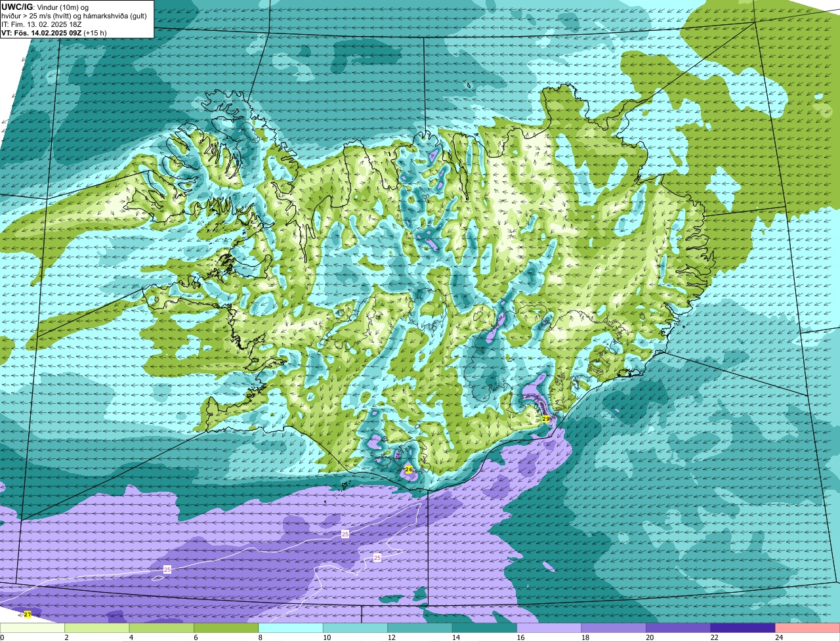
Task: Click the light yellow-green 2–4 m/s legend swatch
Action: tap(96, 628)
